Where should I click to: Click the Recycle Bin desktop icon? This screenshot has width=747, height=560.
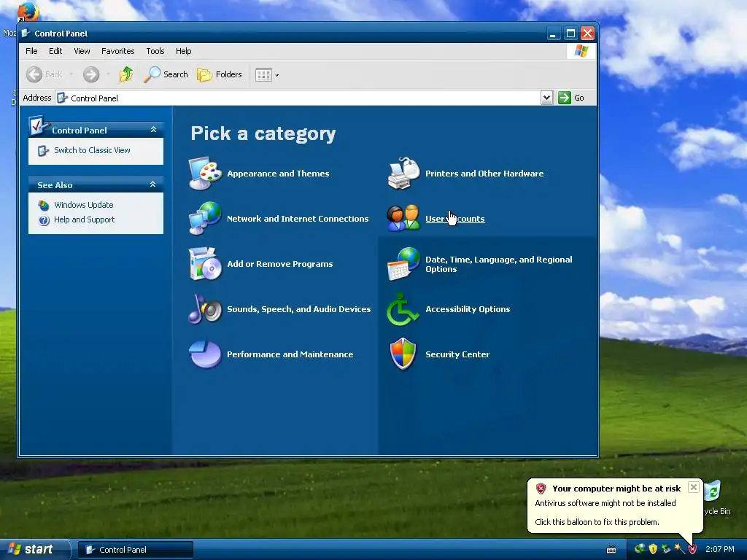pos(713,491)
